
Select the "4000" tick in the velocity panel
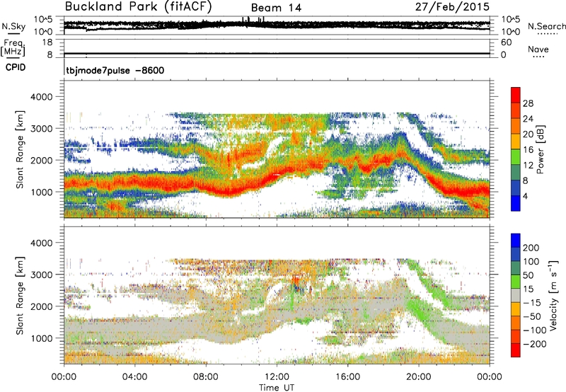[41, 243]
